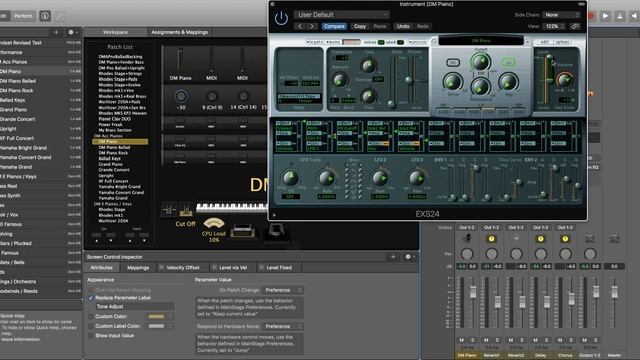Click the CPU Load meter in workspace
The width and height of the screenshot is (640, 360).
(214, 224)
